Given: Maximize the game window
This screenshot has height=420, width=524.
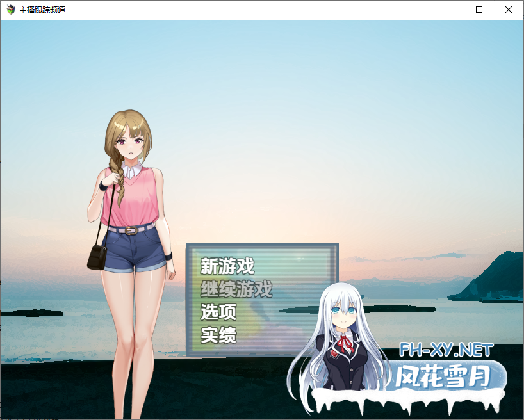Looking at the screenshot, I should [x=478, y=10].
